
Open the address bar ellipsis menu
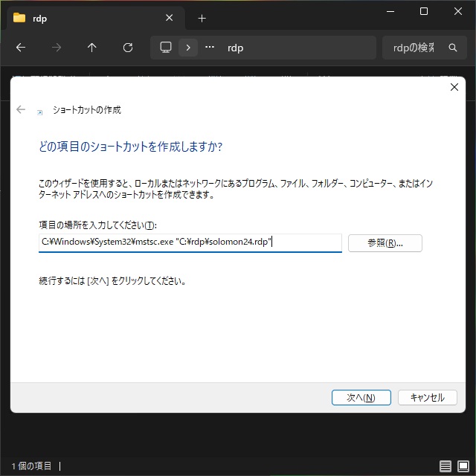click(210, 48)
